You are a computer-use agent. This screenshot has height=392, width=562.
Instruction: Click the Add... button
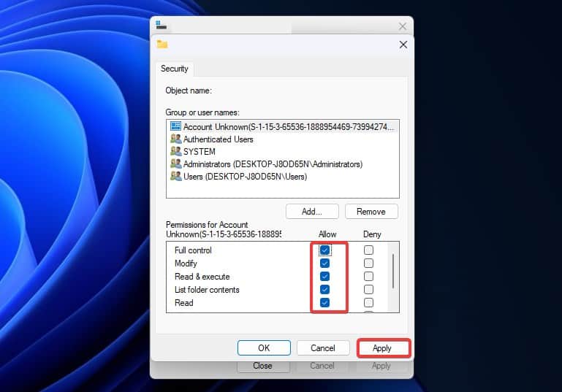312,212
